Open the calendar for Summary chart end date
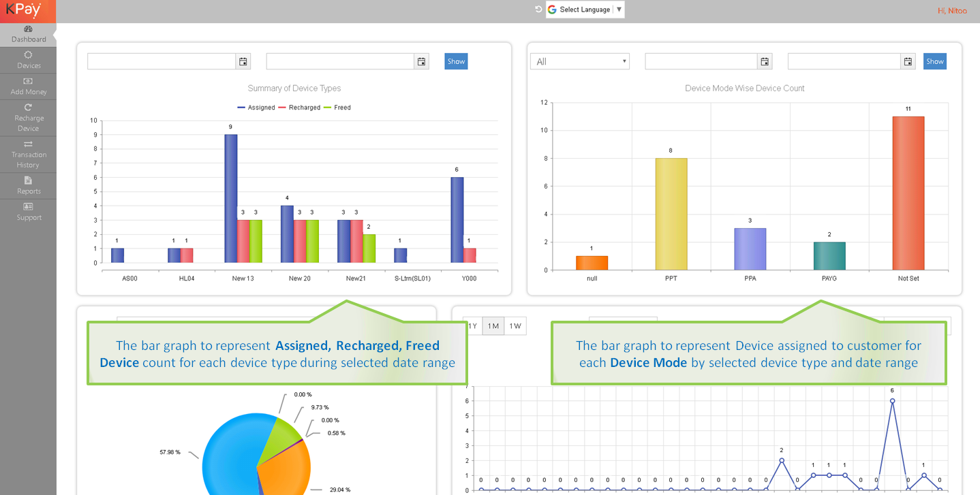Viewport: 980px width, 495px height. [x=422, y=61]
